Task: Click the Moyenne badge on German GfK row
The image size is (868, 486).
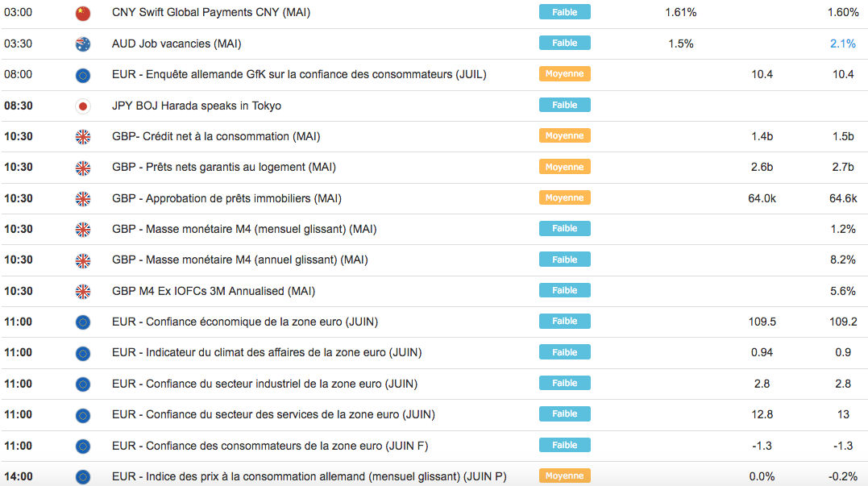Action: coord(564,74)
